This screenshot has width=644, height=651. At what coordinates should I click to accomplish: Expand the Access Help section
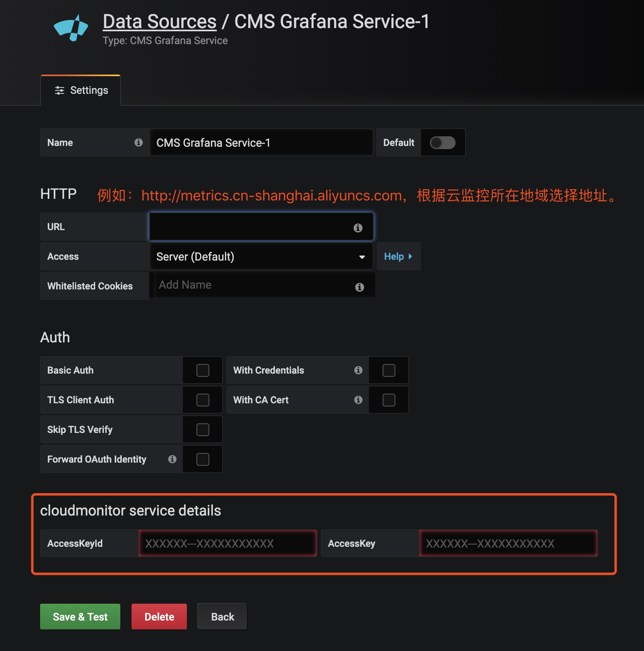(399, 257)
